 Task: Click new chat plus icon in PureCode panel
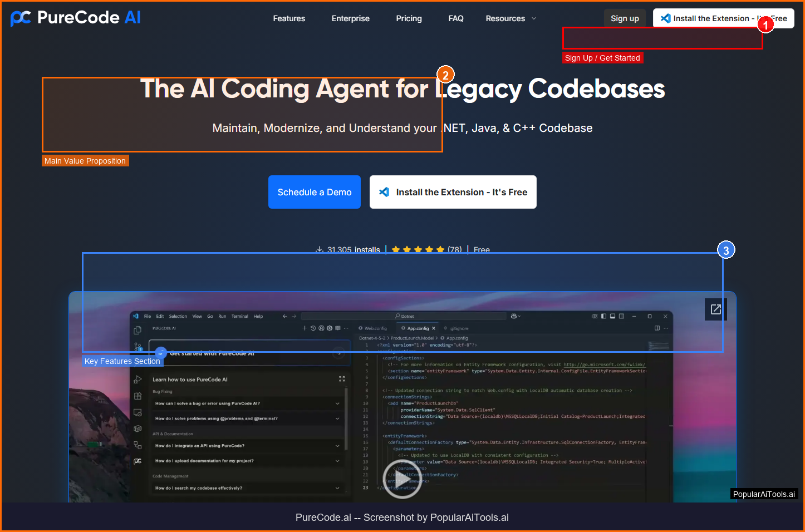click(305, 328)
